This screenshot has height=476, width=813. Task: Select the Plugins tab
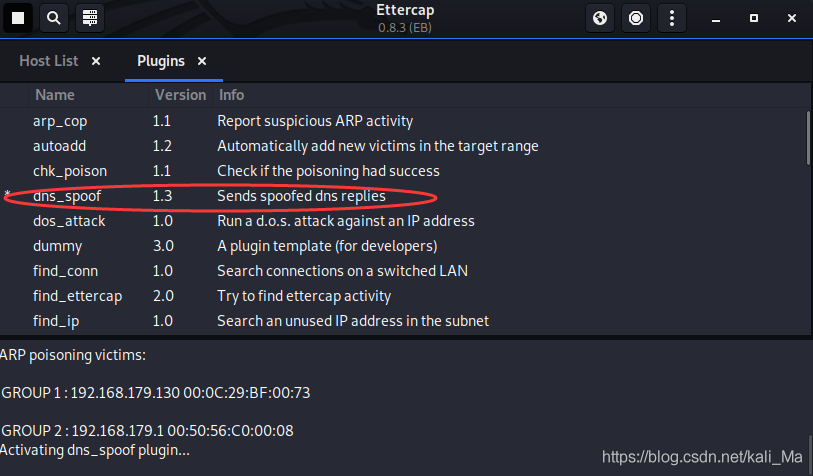click(161, 61)
